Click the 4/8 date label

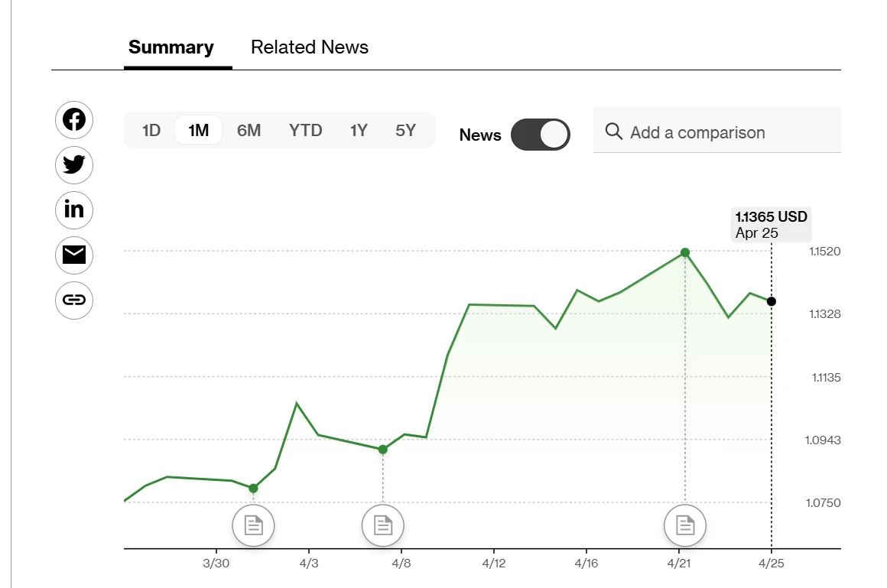[401, 563]
